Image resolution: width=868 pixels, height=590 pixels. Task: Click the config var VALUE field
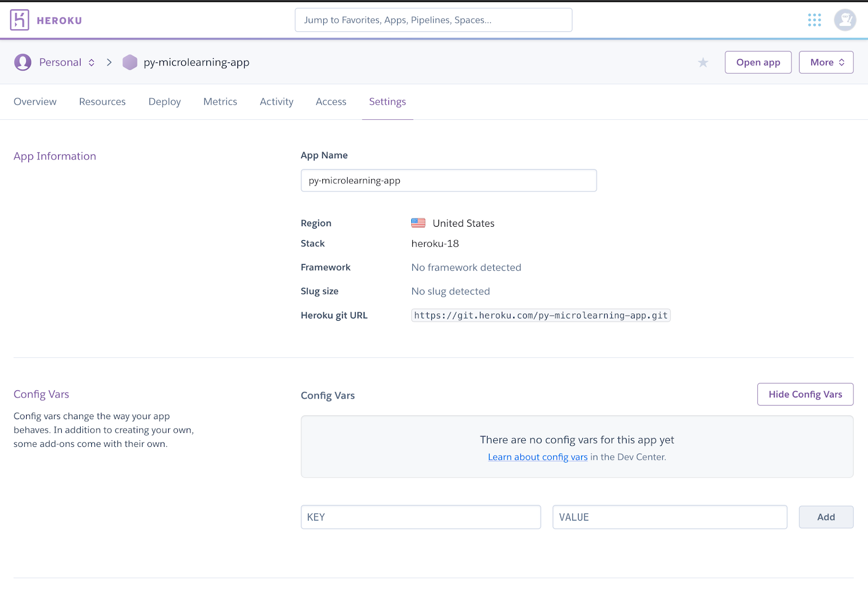coord(670,517)
